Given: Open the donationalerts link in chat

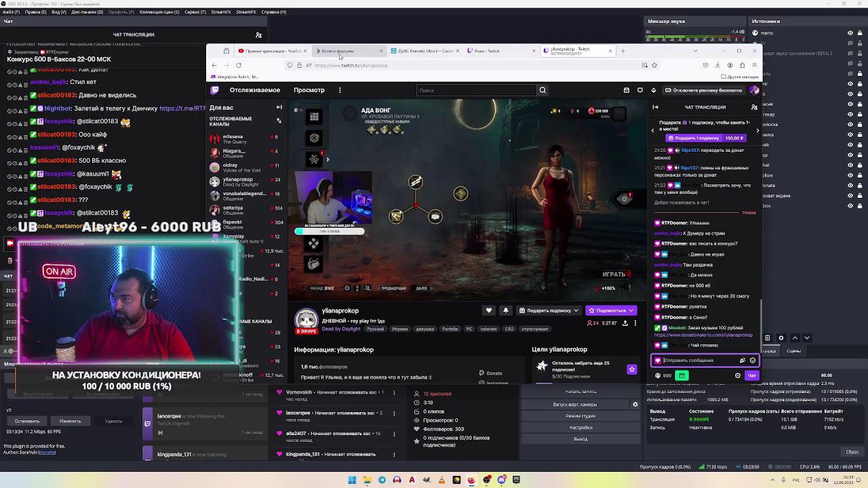Looking at the screenshot, I should [x=703, y=335].
